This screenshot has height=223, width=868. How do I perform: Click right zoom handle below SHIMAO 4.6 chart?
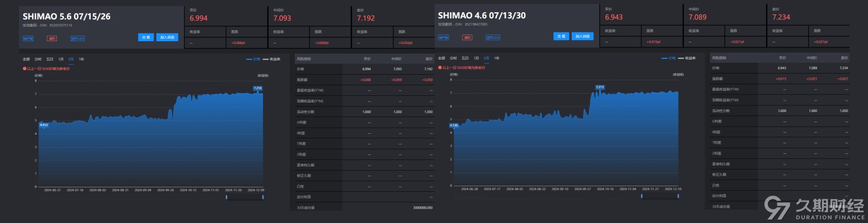pos(678,196)
